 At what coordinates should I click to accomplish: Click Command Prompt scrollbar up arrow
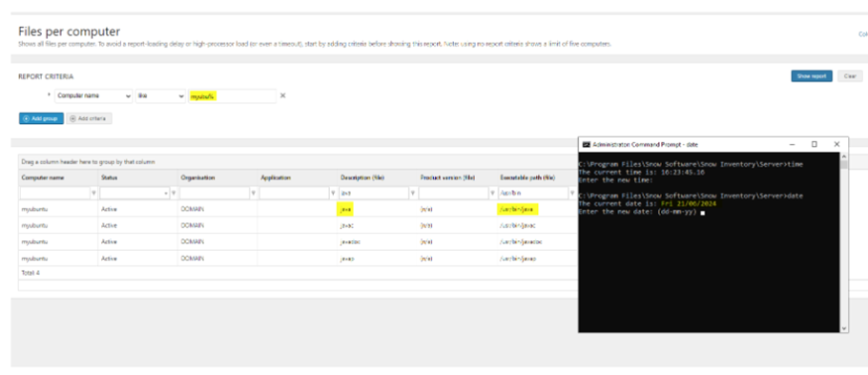pos(843,156)
